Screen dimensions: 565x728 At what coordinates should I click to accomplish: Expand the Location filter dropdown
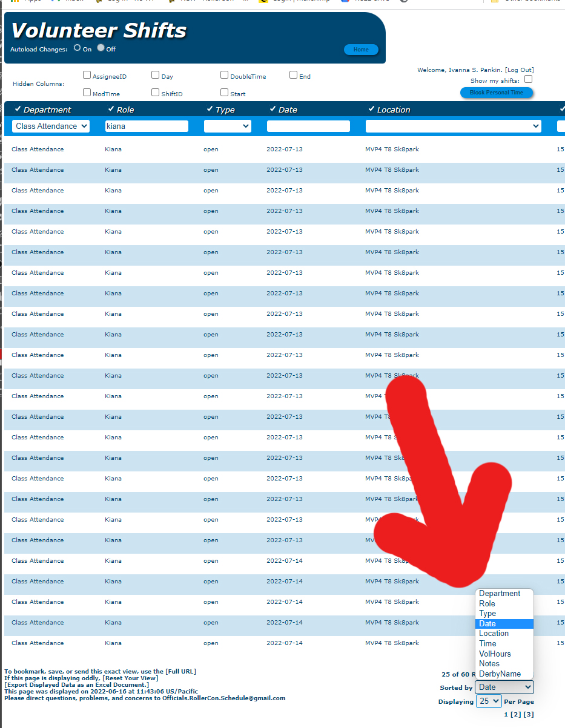click(x=453, y=126)
